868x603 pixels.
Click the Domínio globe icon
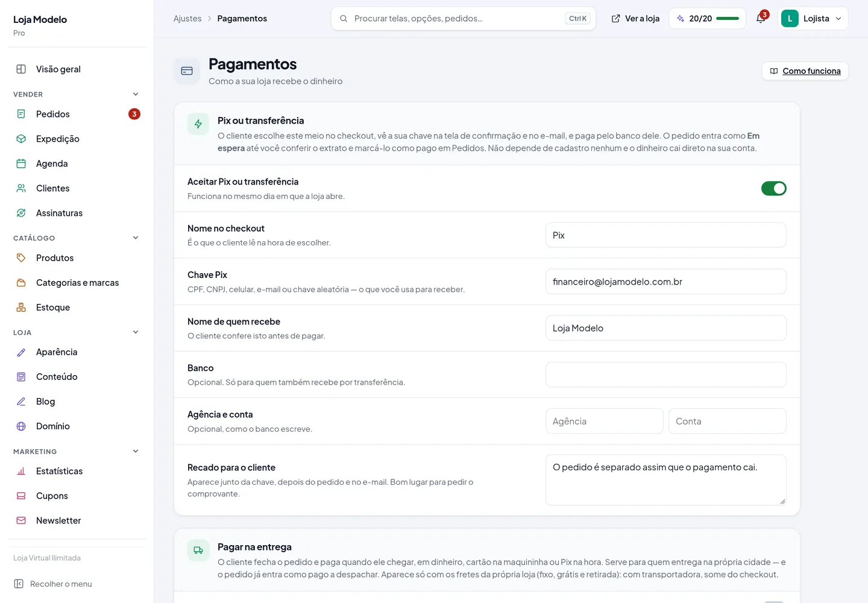tap(21, 426)
